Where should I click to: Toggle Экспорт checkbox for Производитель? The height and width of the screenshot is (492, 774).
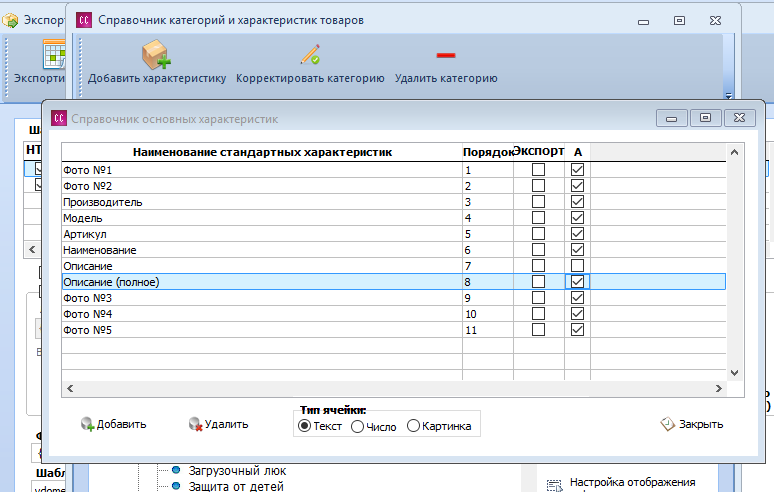click(x=539, y=202)
